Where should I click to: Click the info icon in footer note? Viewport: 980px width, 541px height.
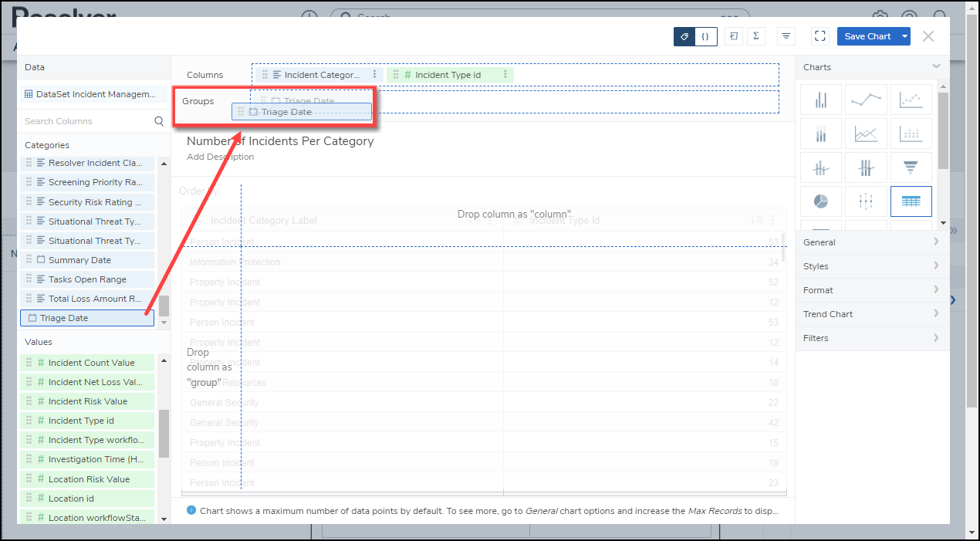tap(191, 511)
